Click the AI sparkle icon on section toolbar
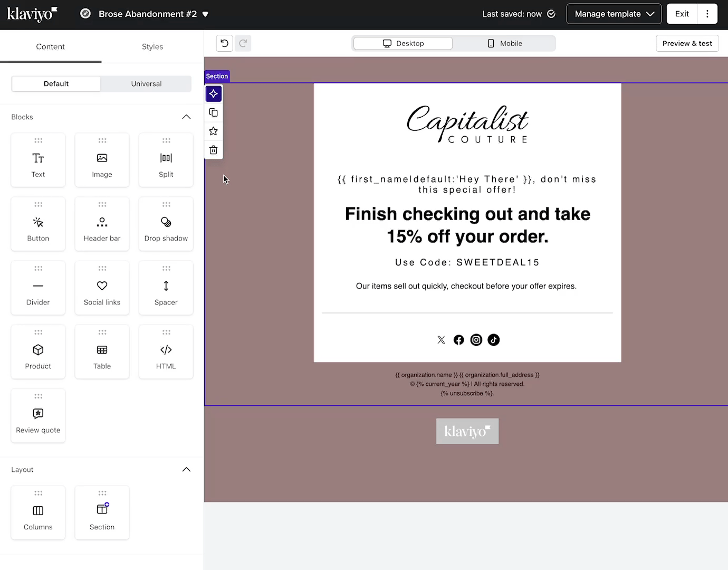 214,94
